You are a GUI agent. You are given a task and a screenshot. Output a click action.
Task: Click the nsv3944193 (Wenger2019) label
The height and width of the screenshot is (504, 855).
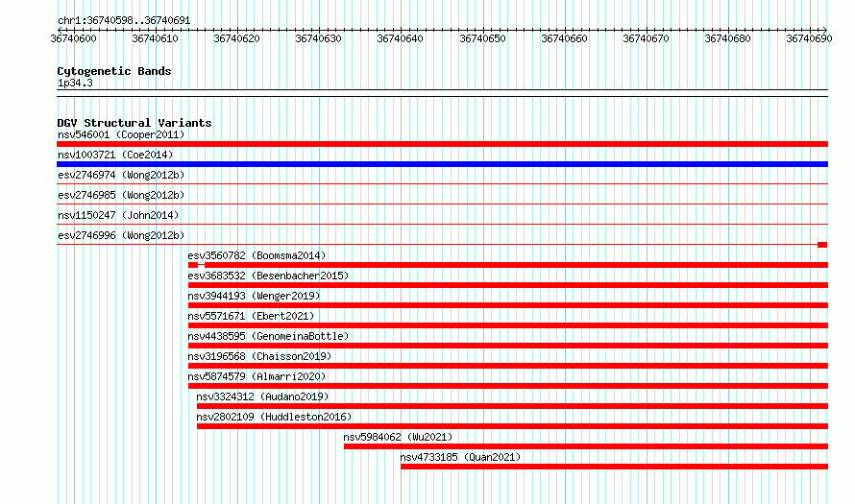pyautogui.click(x=255, y=296)
